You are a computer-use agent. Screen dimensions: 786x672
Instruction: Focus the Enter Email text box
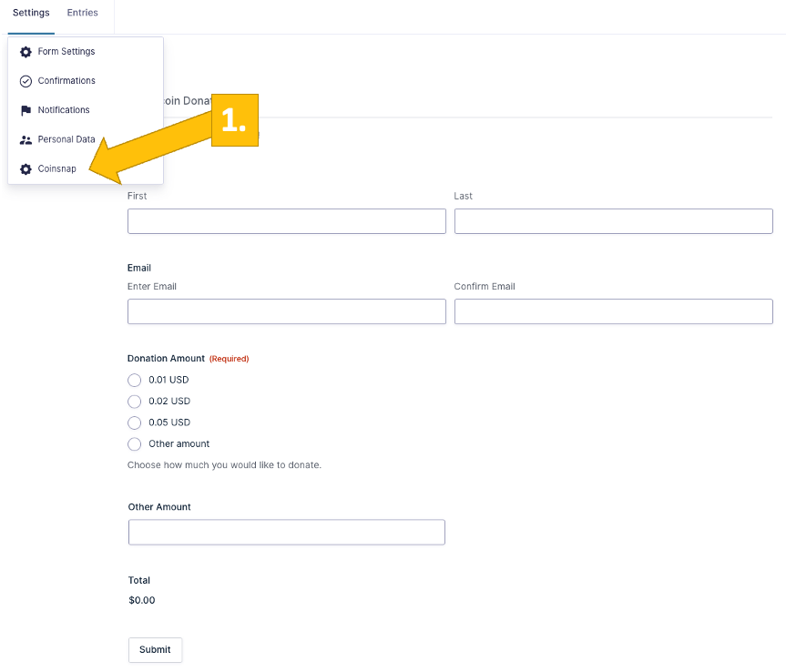tap(286, 311)
